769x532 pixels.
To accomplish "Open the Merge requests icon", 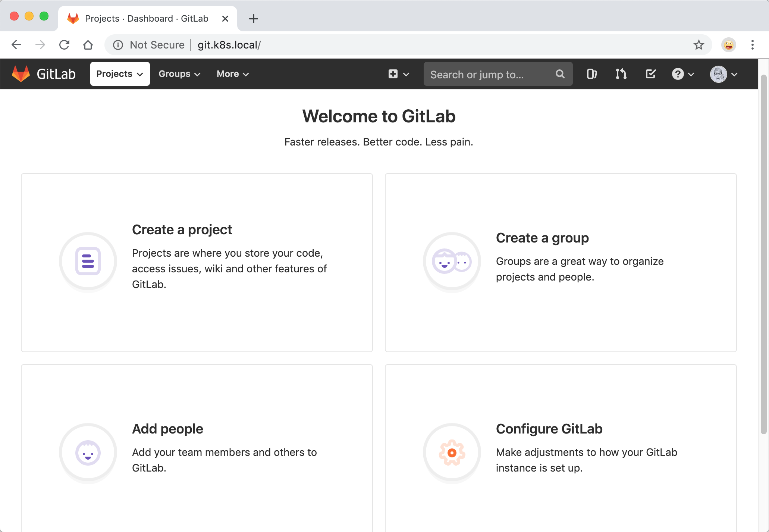I will 621,74.
